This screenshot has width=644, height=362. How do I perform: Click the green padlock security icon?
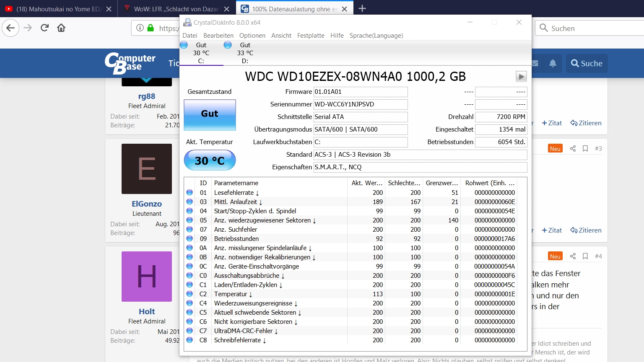click(x=151, y=28)
